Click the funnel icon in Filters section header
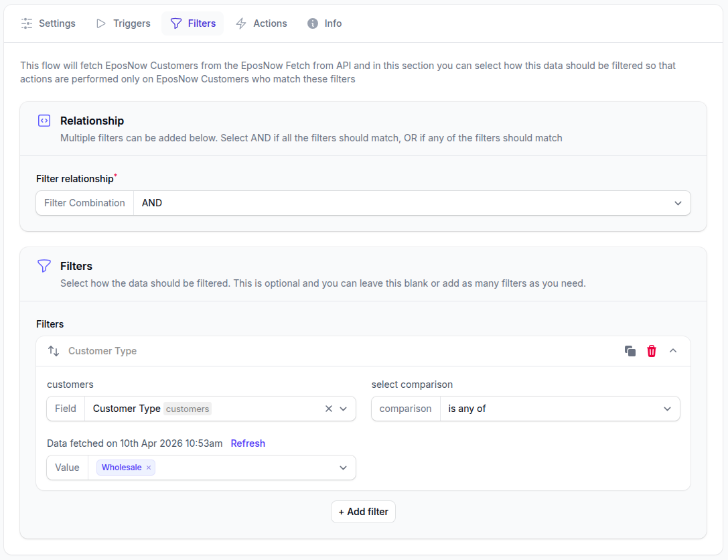728x560 pixels. tap(44, 266)
